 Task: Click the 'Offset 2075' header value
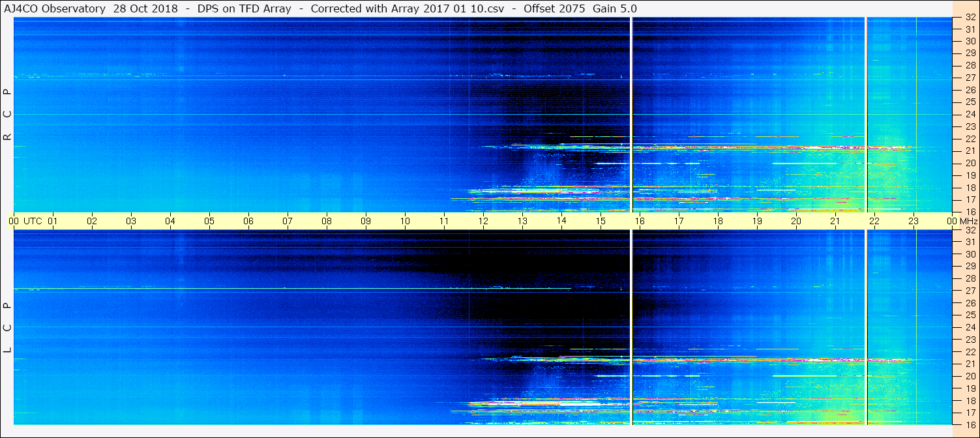coord(554,8)
